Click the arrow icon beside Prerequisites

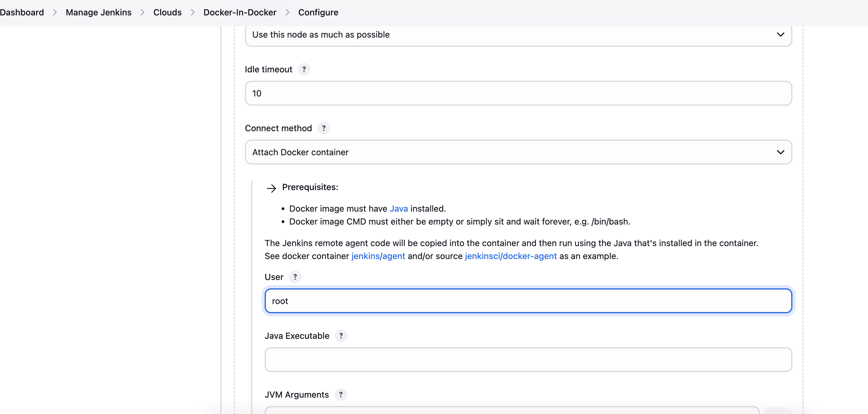(x=271, y=188)
